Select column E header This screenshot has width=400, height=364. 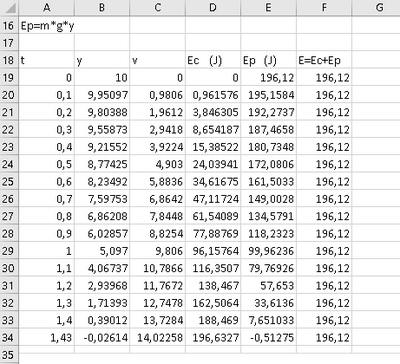coord(268,7)
